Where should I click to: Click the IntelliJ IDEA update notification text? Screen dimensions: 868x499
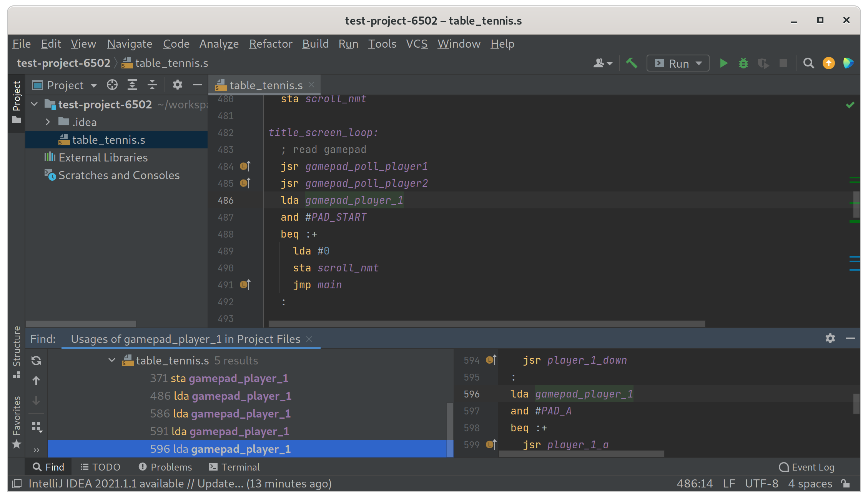(180, 484)
